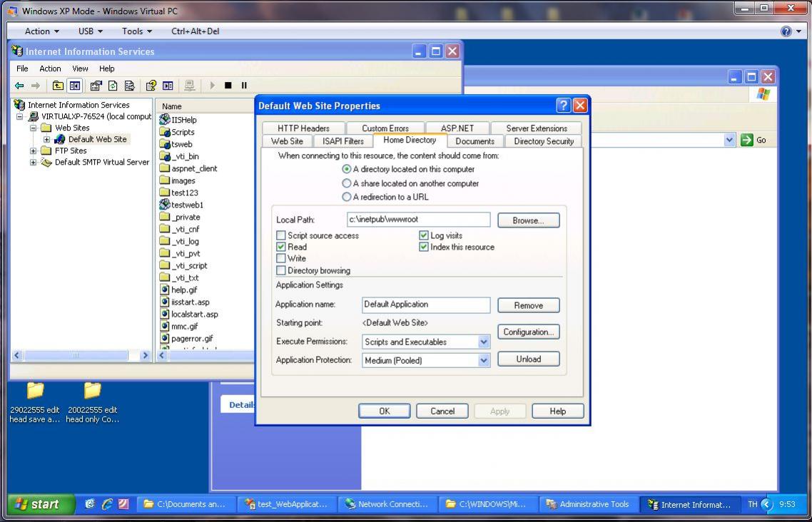Select the Scripts virtual directory entry
This screenshot has width=812, height=522.
click(x=178, y=132)
